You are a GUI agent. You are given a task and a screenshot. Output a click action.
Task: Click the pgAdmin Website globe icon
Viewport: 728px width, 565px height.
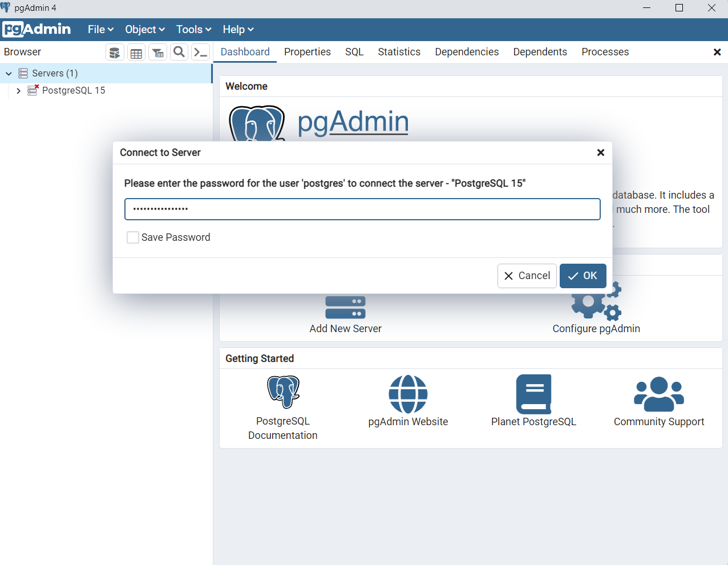[x=408, y=394]
